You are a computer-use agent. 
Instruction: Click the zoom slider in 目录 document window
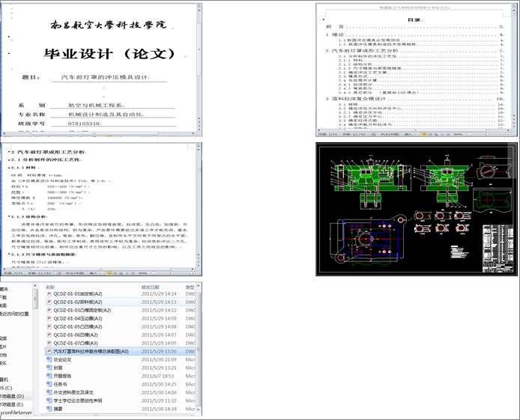point(488,134)
